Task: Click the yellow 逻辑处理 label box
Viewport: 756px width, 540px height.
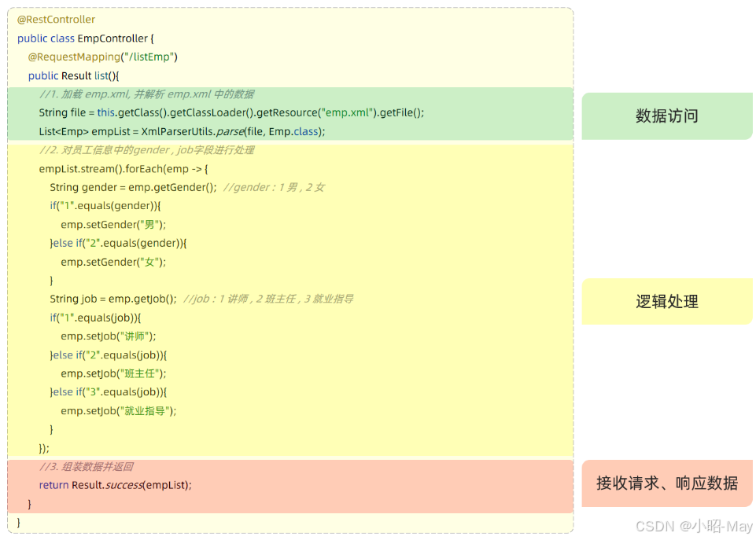Action: (x=667, y=302)
